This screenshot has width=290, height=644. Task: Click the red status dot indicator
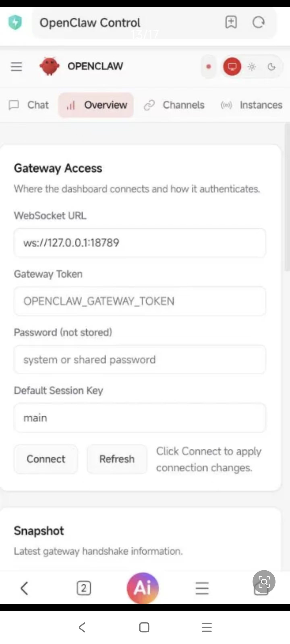[208, 67]
